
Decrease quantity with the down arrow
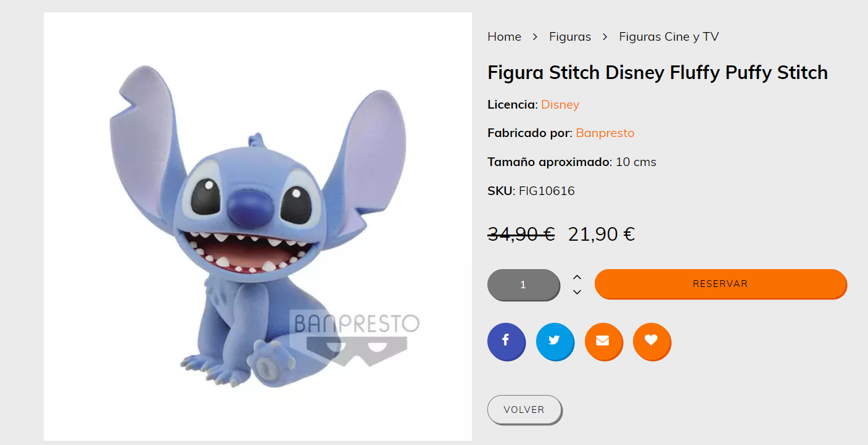(577, 292)
